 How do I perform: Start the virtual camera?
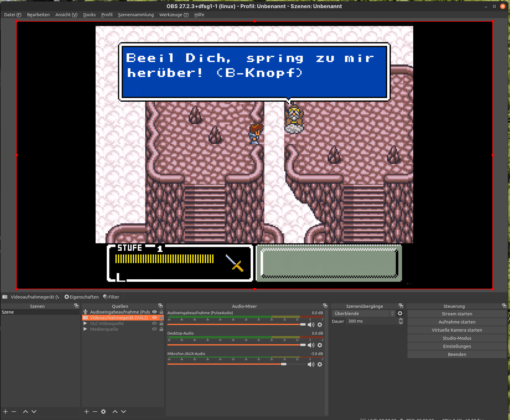point(457,330)
